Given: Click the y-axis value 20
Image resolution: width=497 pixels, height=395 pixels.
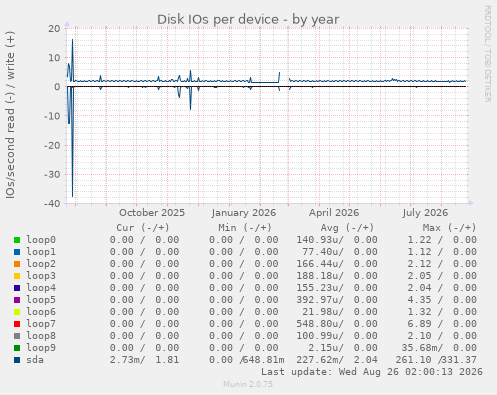Looking at the screenshot, I should click(x=54, y=28).
